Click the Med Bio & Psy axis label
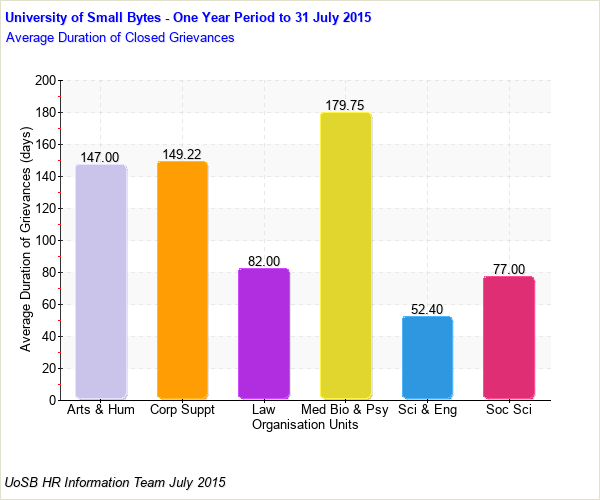The width and height of the screenshot is (600, 500). [345, 410]
